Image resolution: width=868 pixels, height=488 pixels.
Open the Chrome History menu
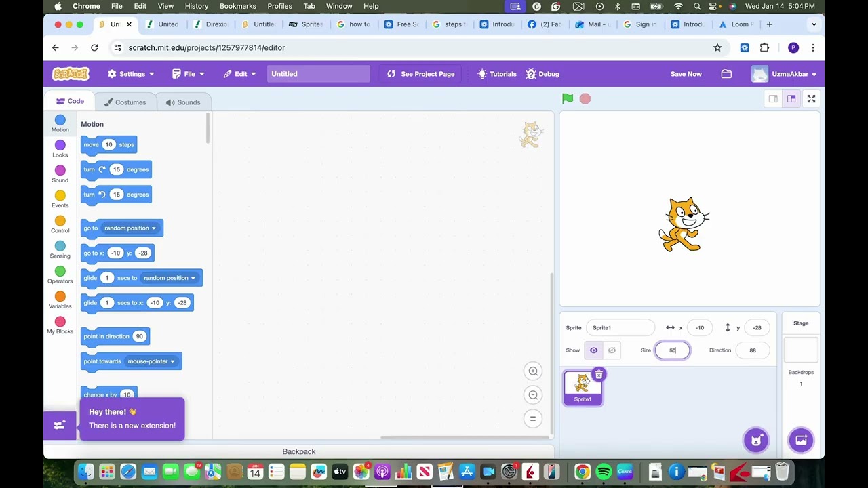point(197,6)
